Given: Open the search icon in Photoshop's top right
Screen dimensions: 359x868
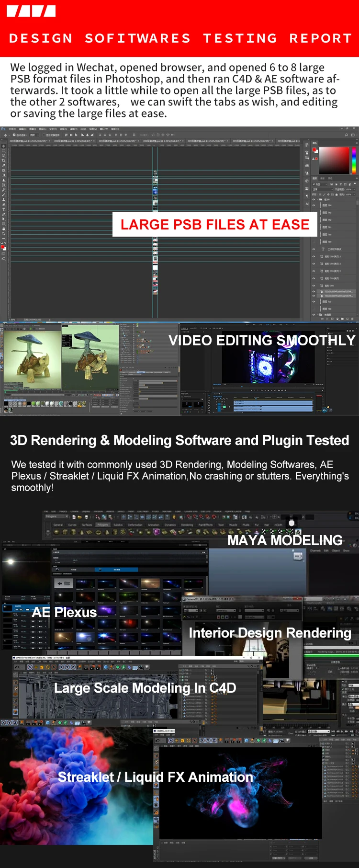Looking at the screenshot, I should [x=347, y=135].
